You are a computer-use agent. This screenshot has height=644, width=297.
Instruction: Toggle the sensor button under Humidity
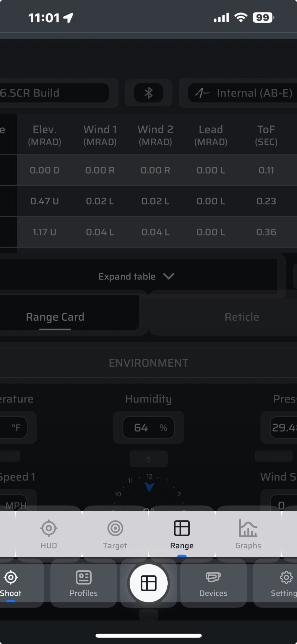tap(148, 459)
